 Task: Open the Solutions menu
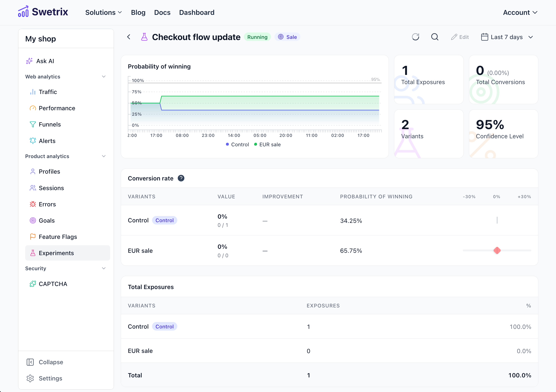pos(103,12)
